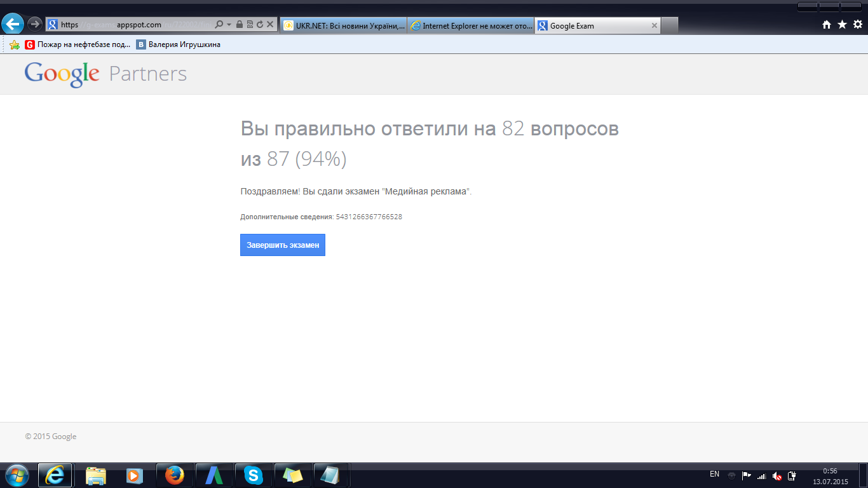Click the stop loading X in address bar

270,25
